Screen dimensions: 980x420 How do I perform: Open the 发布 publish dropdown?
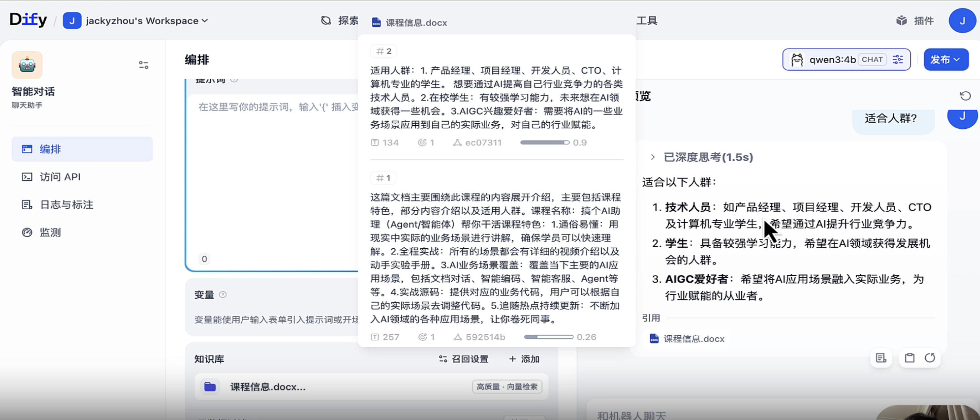click(x=946, y=59)
